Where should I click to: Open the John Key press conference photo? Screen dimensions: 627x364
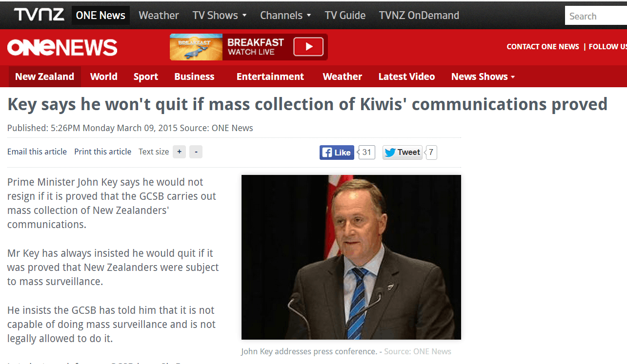pos(351,257)
